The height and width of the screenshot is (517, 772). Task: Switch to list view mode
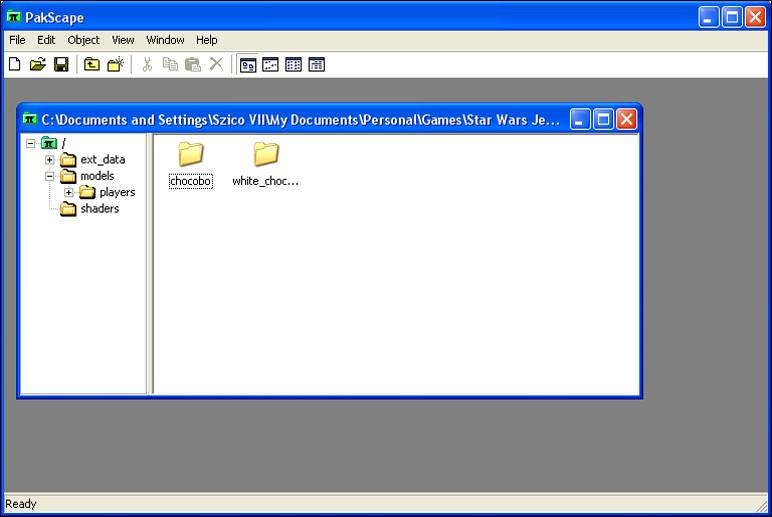point(293,65)
